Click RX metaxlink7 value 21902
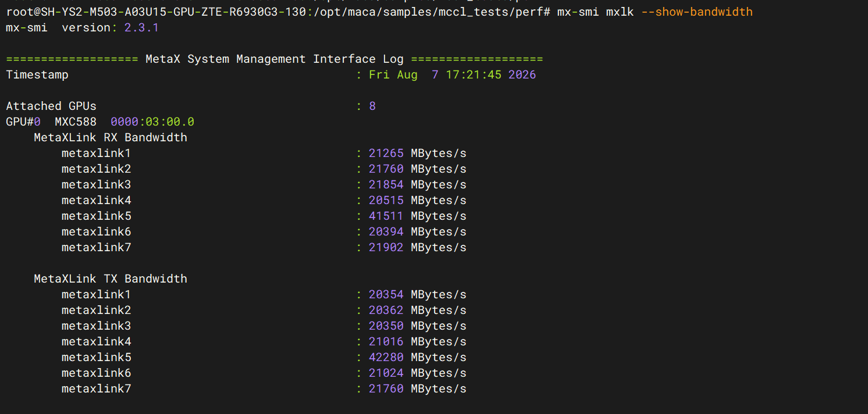This screenshot has height=414, width=868. [386, 247]
